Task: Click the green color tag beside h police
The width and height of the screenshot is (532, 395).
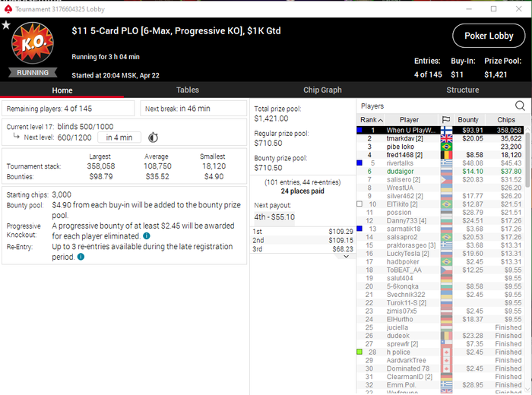Action: (359, 352)
